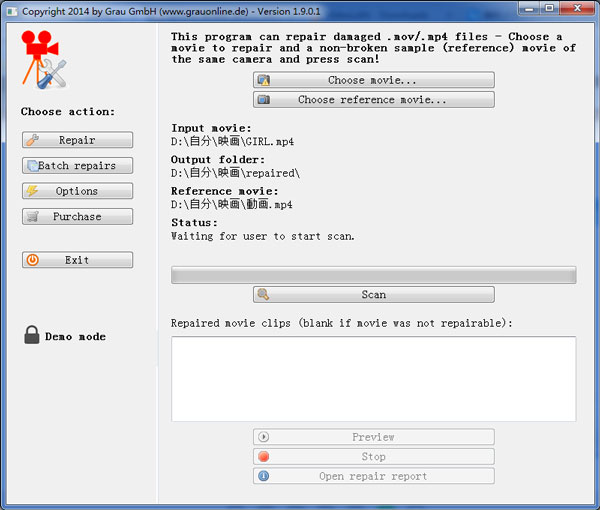Click the film icon on Choose reference movie
This screenshot has height=510, width=600.
[x=263, y=99]
